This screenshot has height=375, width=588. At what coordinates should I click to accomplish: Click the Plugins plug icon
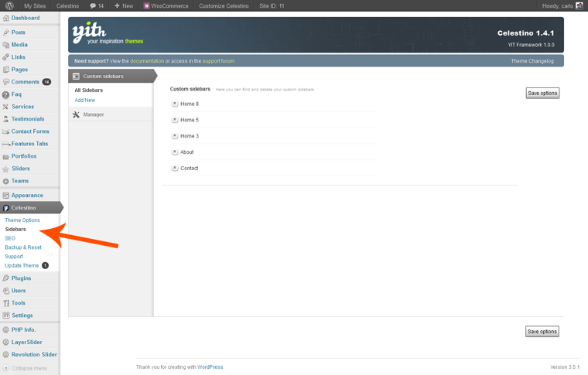(x=6, y=278)
